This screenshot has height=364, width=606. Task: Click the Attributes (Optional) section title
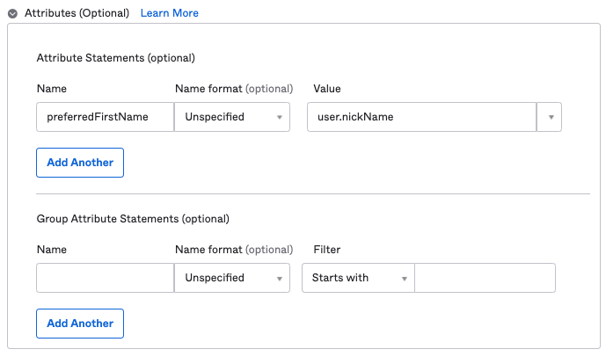(77, 13)
